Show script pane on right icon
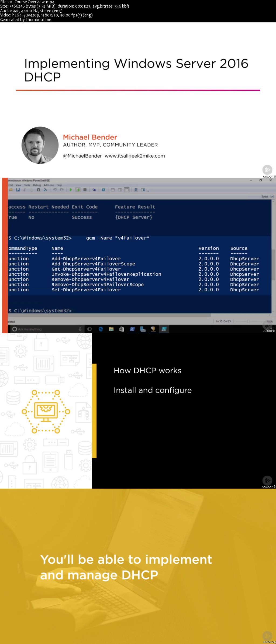The height and width of the screenshot is (644, 276). 120,190
